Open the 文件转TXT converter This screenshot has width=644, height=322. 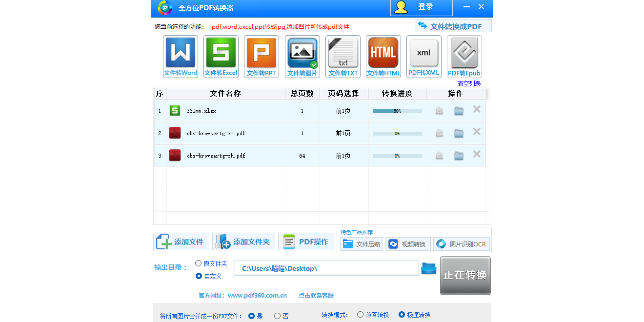coord(342,56)
